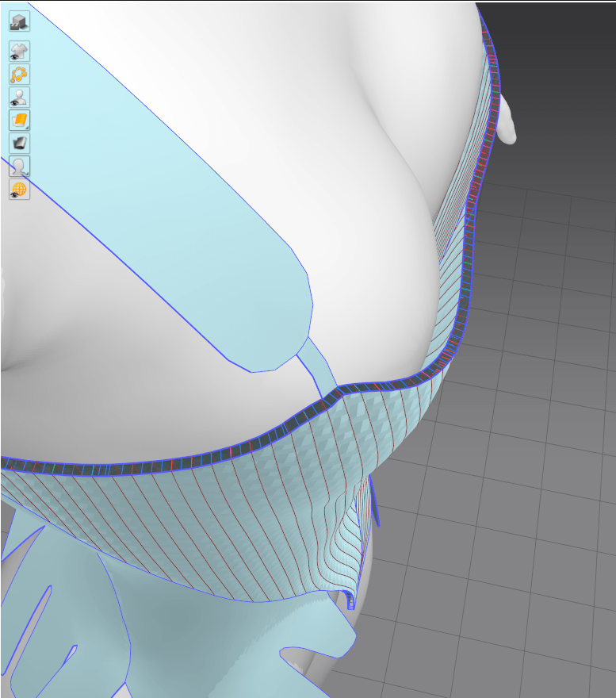Open the avatar render style dropdown
Viewport: 616px width, 698px height.
click(x=19, y=167)
